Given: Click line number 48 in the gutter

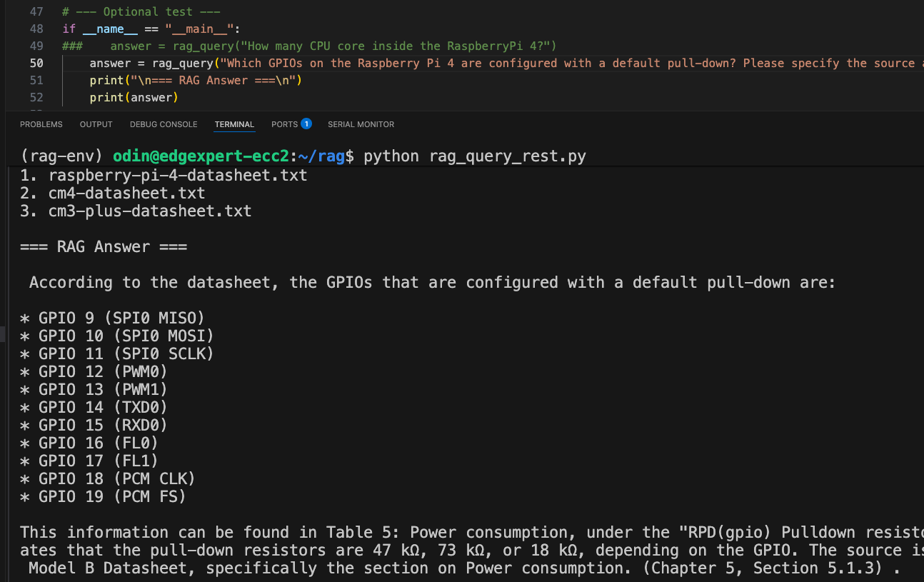Looking at the screenshot, I should tap(36, 29).
